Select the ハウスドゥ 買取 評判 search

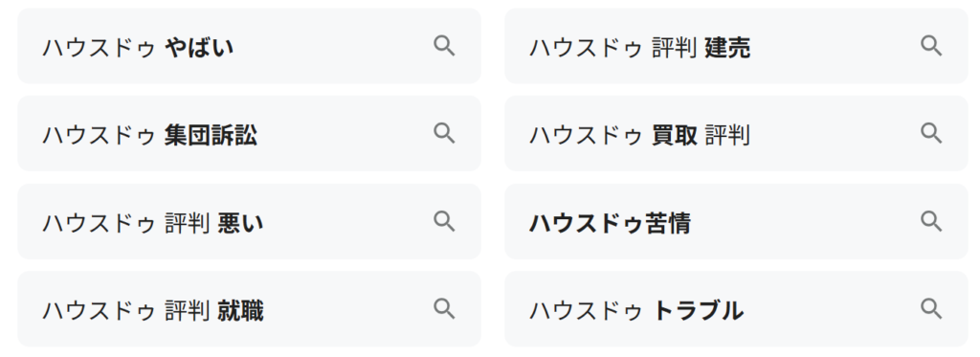pyautogui.click(x=736, y=134)
